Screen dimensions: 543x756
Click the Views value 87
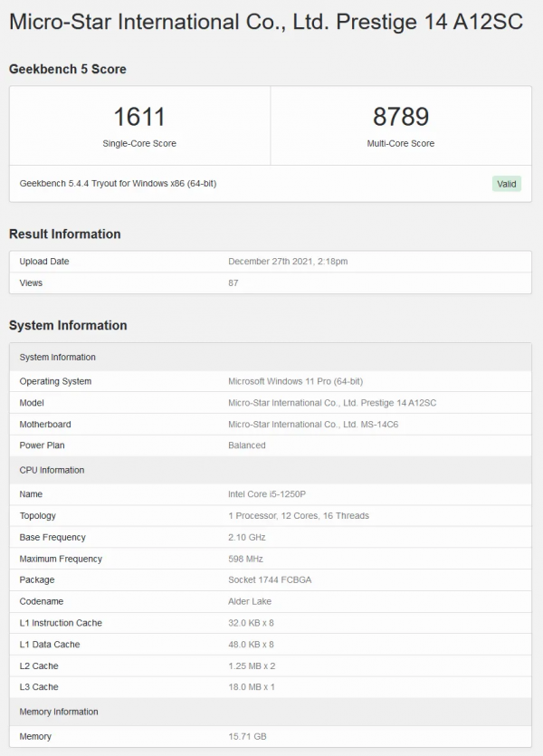233,283
